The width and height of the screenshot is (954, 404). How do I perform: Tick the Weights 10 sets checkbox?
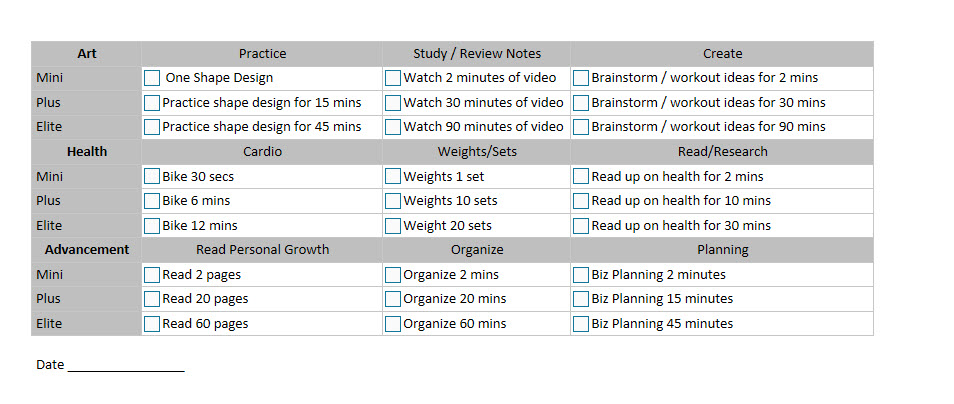coord(393,201)
